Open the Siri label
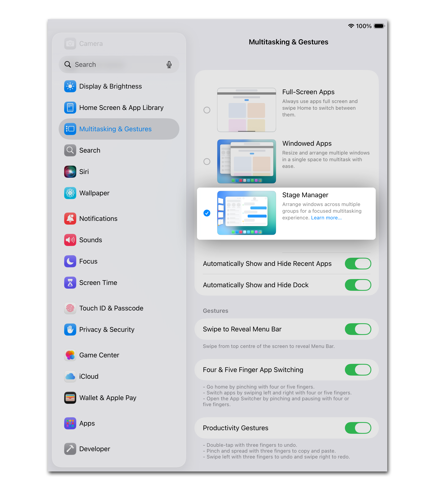The width and height of the screenshot is (448, 488). pyautogui.click(x=84, y=171)
